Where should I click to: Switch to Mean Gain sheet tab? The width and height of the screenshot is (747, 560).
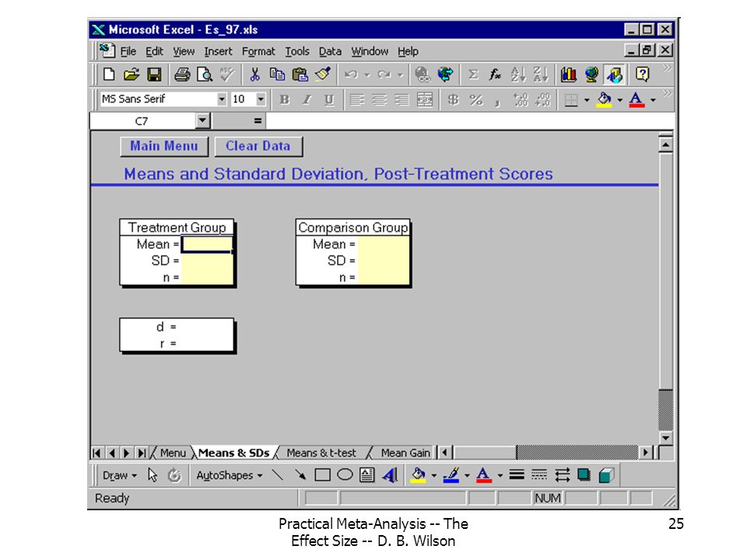coord(405,453)
